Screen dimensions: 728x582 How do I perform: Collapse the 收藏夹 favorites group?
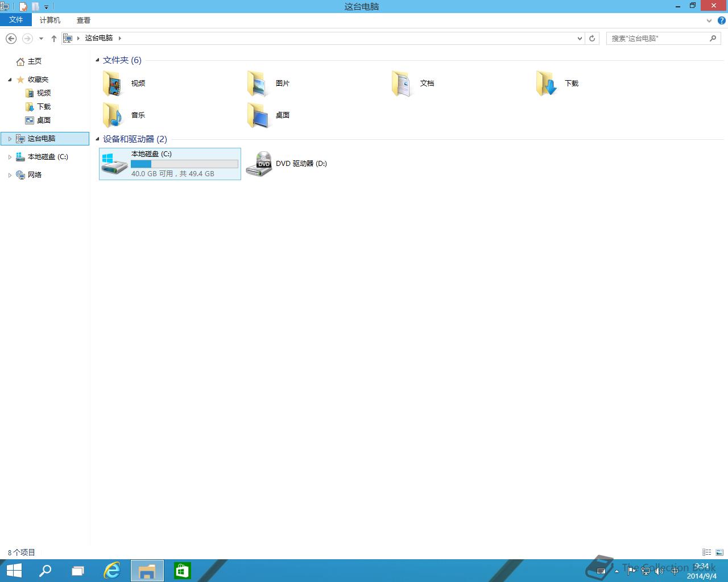(x=10, y=80)
